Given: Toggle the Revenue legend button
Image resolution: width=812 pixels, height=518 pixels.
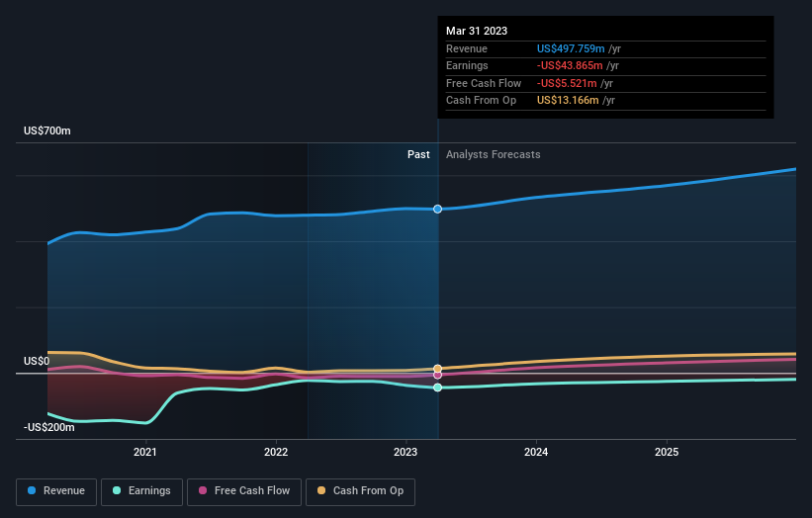Looking at the screenshot, I should [56, 491].
